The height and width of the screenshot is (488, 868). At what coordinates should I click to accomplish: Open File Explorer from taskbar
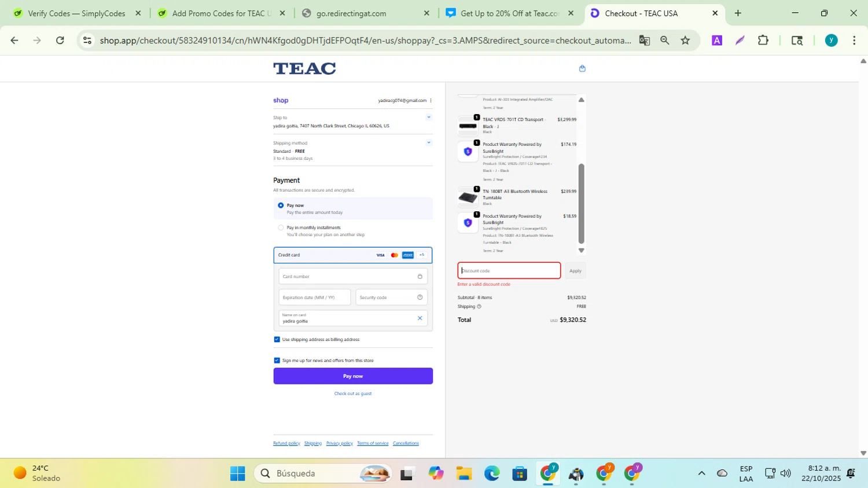click(x=464, y=474)
